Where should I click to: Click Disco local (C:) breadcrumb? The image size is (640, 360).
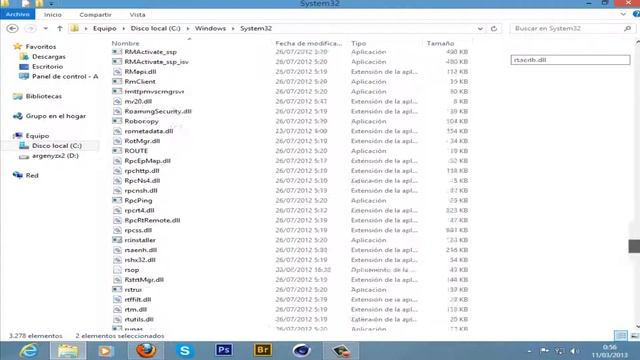click(x=155, y=29)
